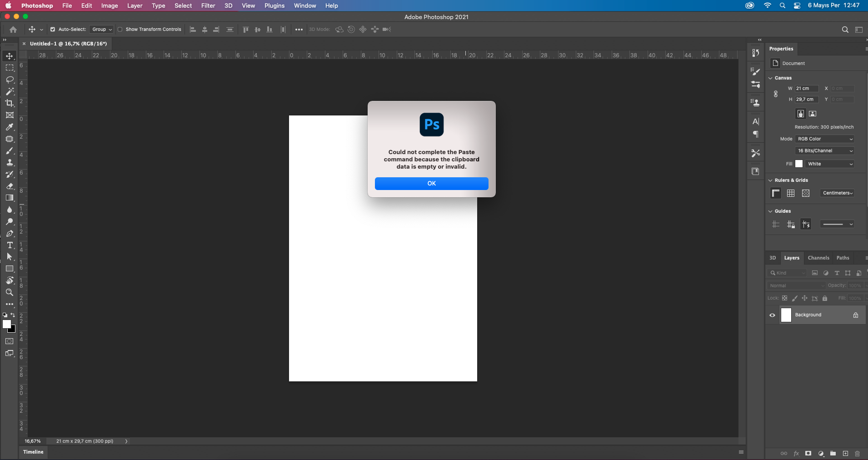
Task: Select the Crop tool
Action: [x=10, y=103]
